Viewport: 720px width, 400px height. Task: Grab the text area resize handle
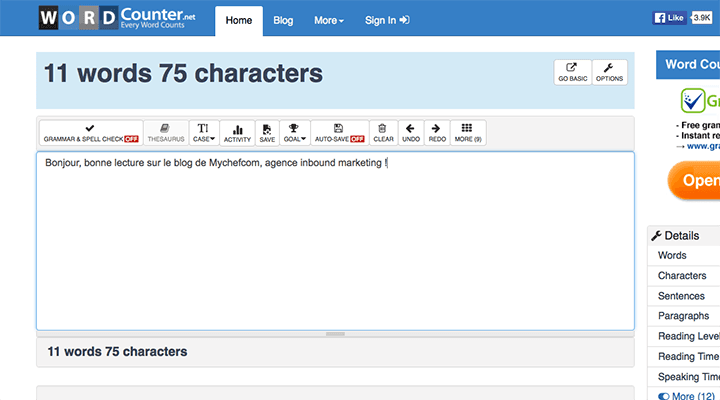(335, 334)
